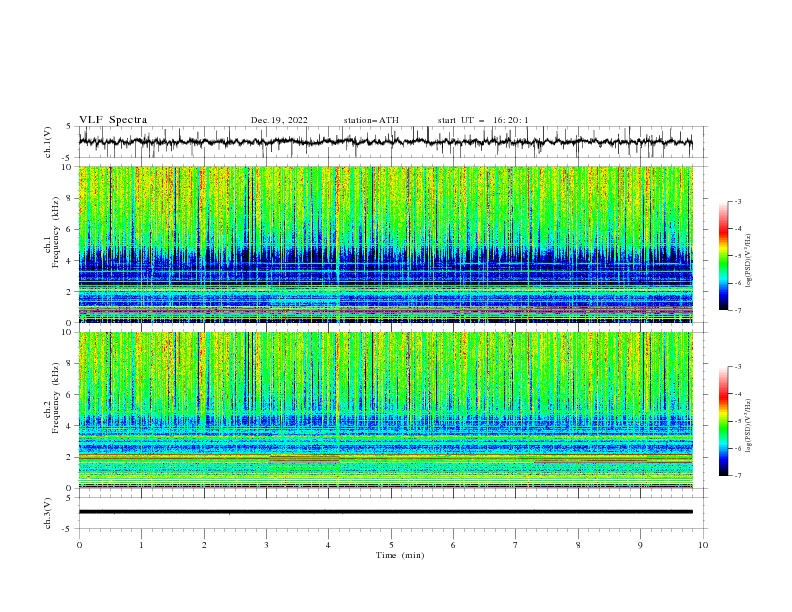Click the time axis tick label '0'

tap(79, 545)
